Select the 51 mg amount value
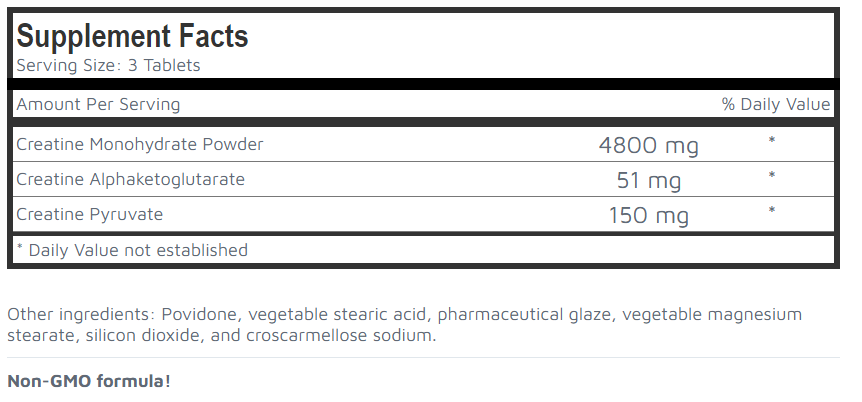Image resolution: width=862 pixels, height=402 pixels. 649,181
